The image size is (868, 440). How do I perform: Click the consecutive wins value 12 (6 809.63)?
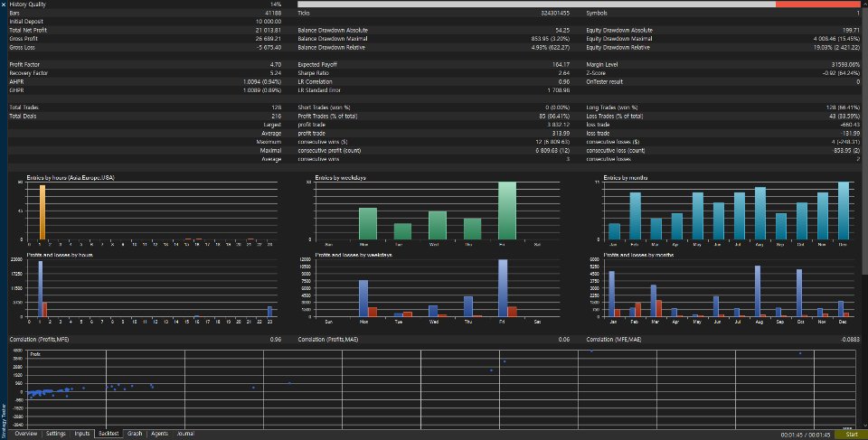tap(553, 142)
